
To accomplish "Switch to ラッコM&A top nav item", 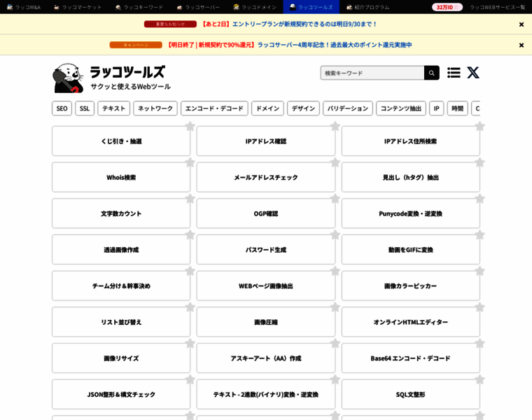I will point(24,7).
